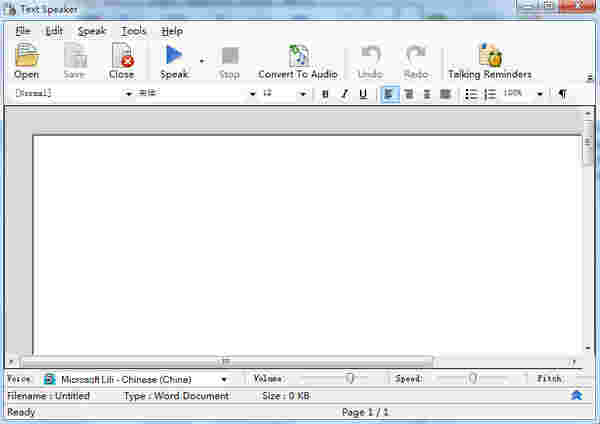The height and width of the screenshot is (424, 600).
Task: Click the blue collapse arrows icon in status bar
Action: coord(576,396)
